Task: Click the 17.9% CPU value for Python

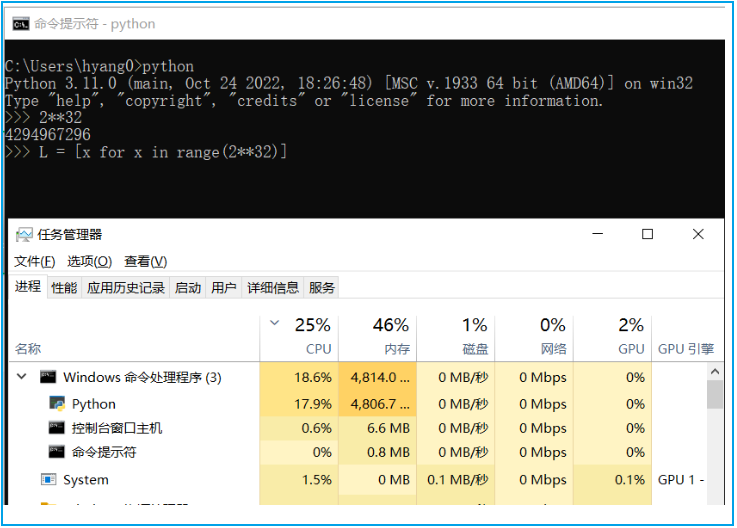Action: click(313, 404)
